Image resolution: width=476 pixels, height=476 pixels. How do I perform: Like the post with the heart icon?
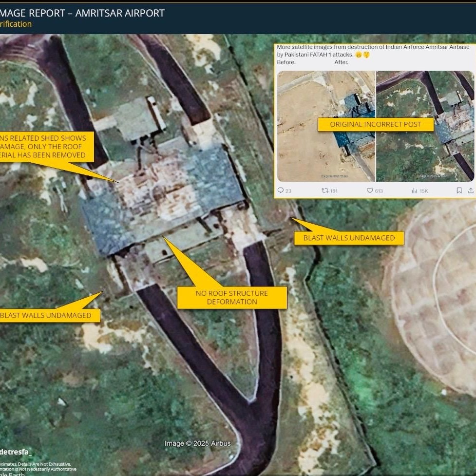coord(370,190)
